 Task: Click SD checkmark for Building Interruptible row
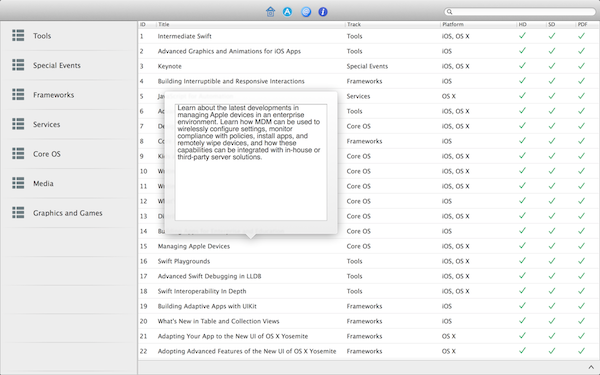(552, 81)
